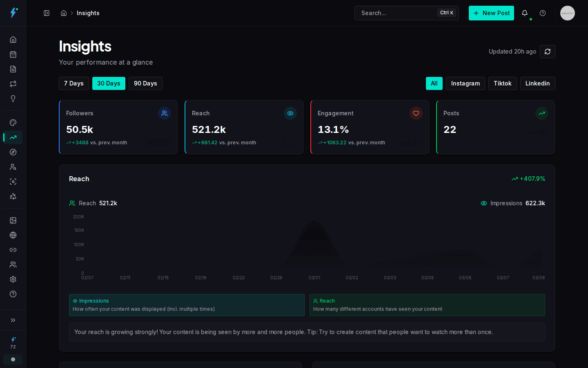Toggle the sidebar panel icon in the header
588x368 pixels.
(x=46, y=13)
